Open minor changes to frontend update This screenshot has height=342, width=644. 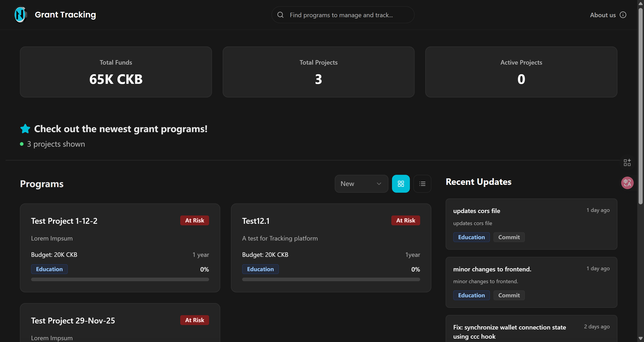point(492,269)
